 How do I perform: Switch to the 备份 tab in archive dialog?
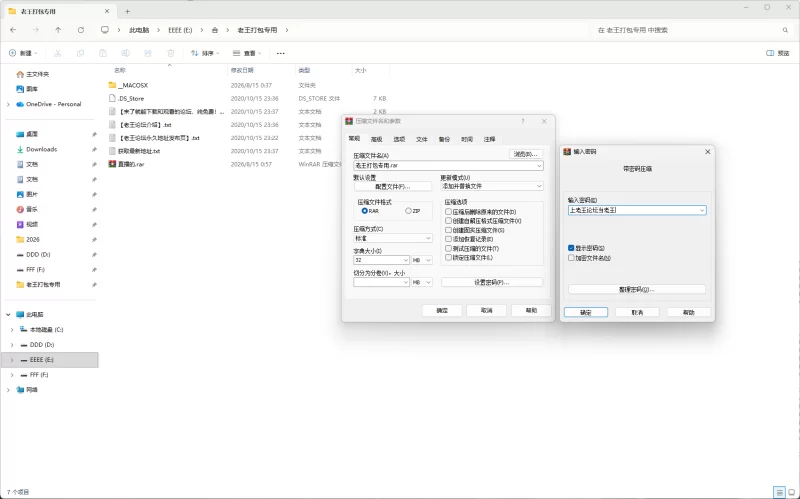[x=444, y=139]
